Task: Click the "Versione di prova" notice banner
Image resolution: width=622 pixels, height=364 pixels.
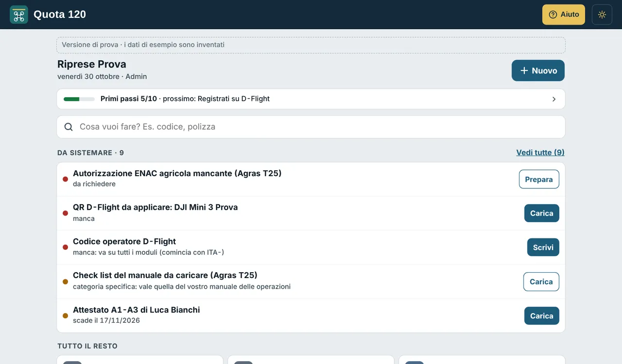Action: tap(311, 45)
